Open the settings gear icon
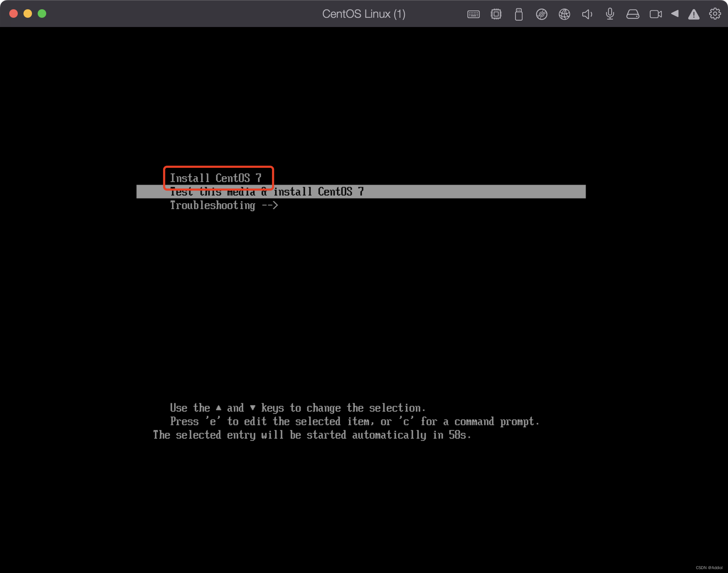This screenshot has height=573, width=728. (x=715, y=14)
